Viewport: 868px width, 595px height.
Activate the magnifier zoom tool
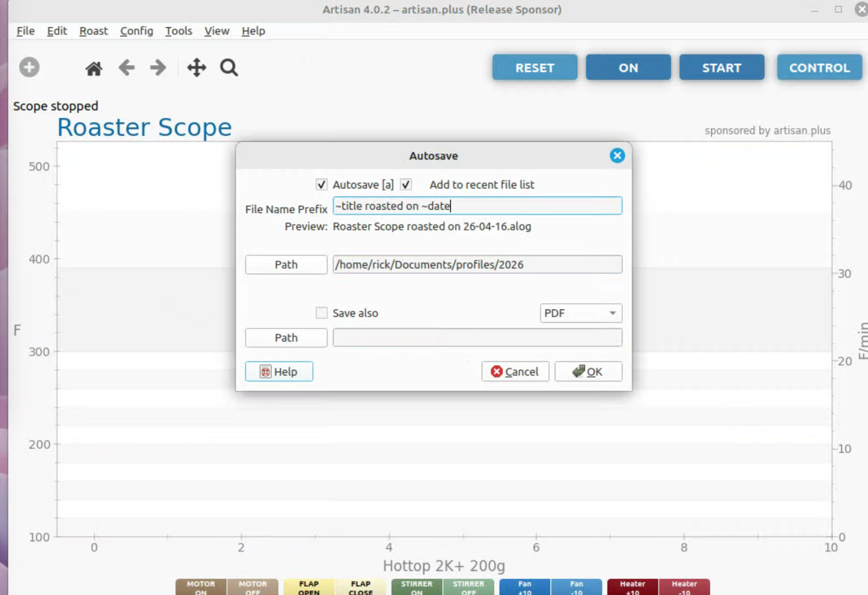point(229,68)
